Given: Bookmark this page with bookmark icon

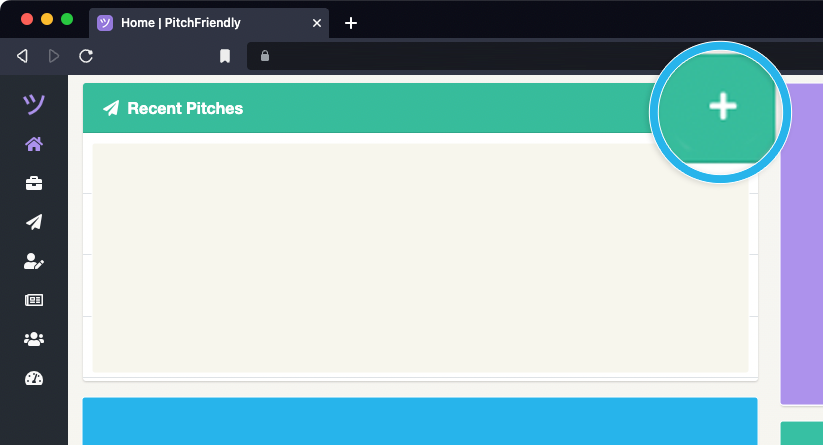Looking at the screenshot, I should pyautogui.click(x=225, y=56).
